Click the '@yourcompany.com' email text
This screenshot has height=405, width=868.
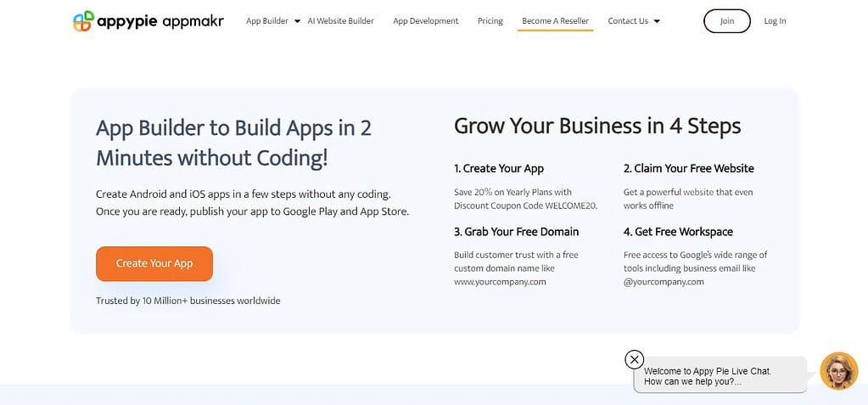click(x=664, y=281)
